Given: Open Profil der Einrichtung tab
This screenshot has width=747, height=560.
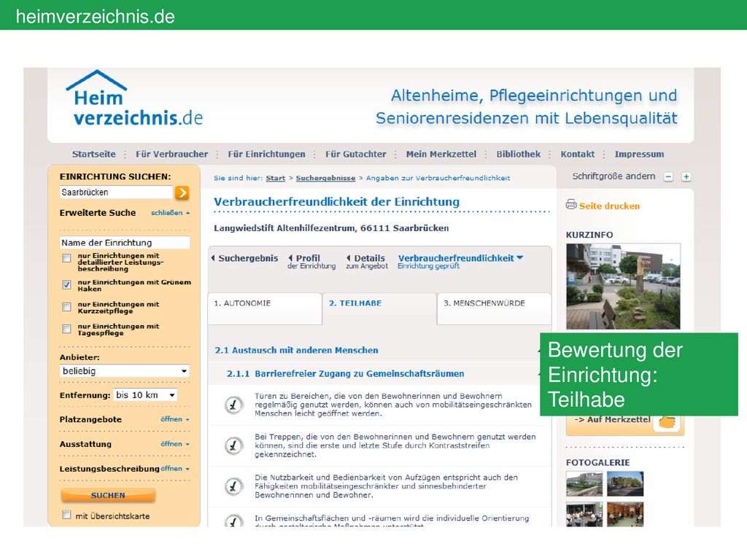Looking at the screenshot, I should click(x=311, y=262).
